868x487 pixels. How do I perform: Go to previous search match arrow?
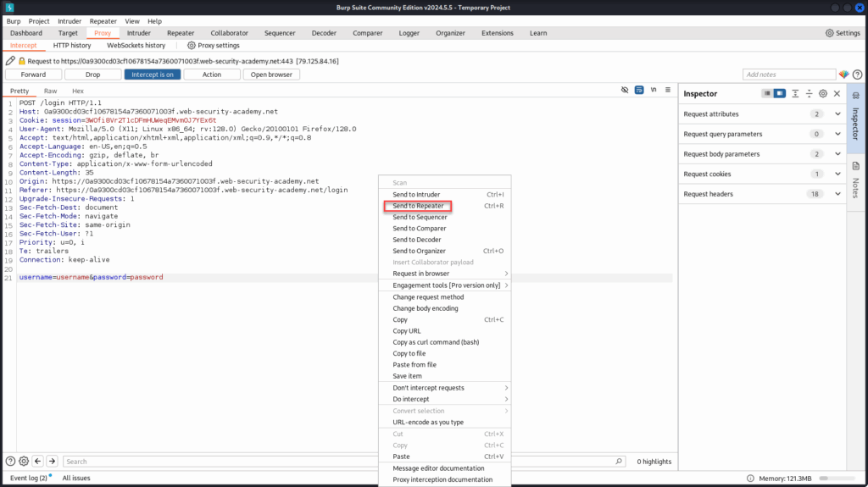(x=37, y=461)
